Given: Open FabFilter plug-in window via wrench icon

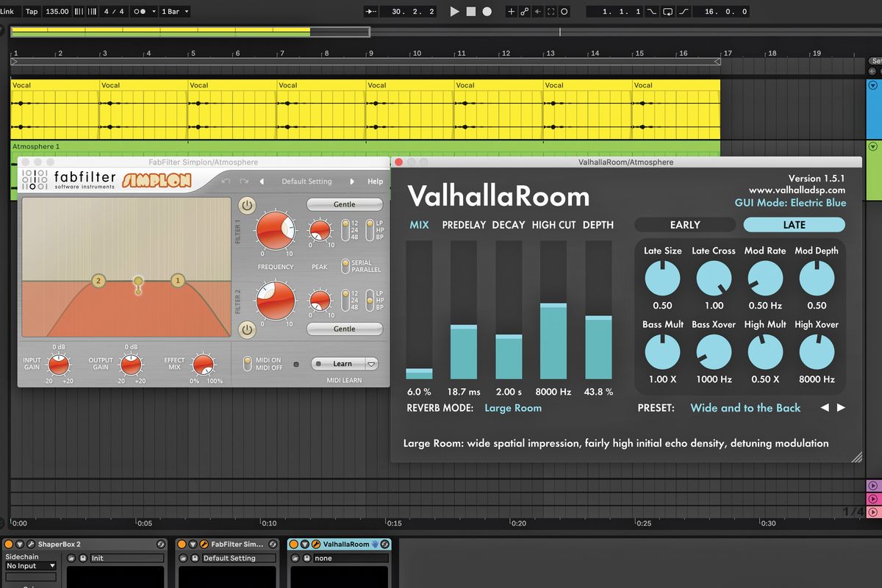Looking at the screenshot, I should [x=204, y=544].
